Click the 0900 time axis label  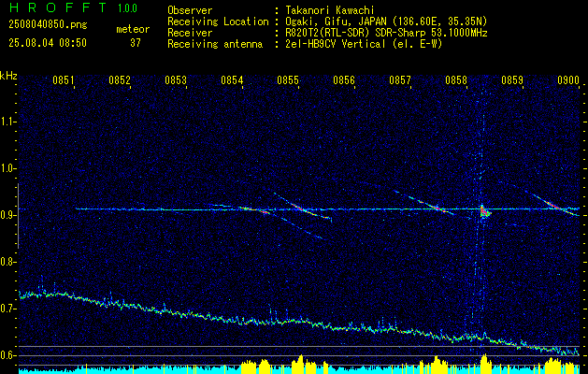pos(568,79)
